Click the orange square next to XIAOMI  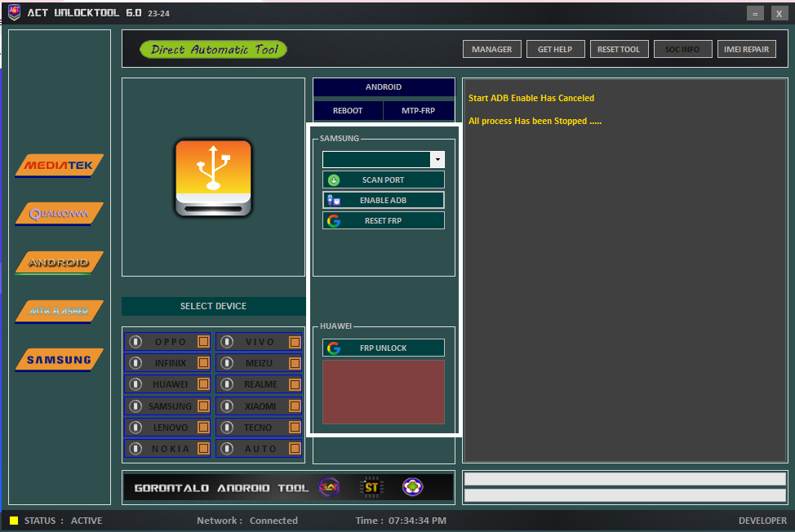[x=295, y=406]
